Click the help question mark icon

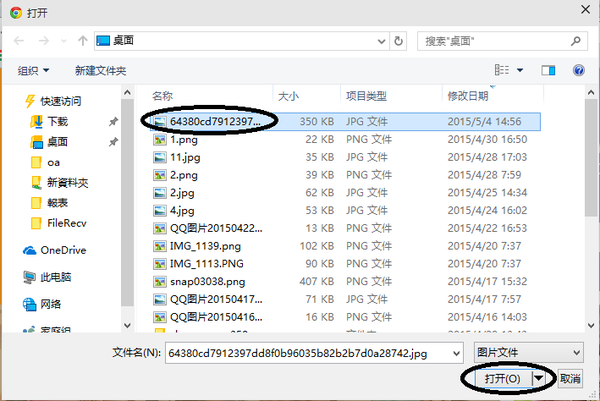pyautogui.click(x=578, y=70)
